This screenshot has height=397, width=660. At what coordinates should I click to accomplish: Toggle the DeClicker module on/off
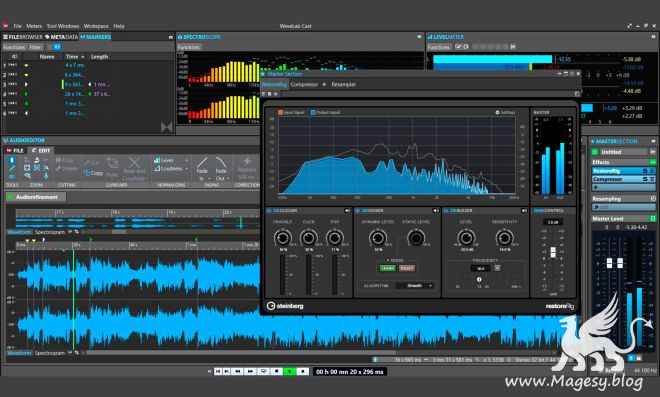(270, 210)
